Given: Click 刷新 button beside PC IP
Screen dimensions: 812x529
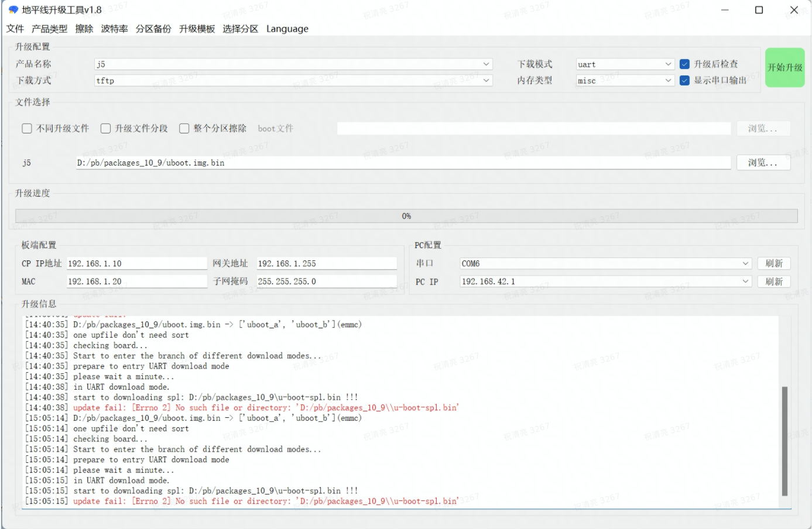Looking at the screenshot, I should point(773,281).
